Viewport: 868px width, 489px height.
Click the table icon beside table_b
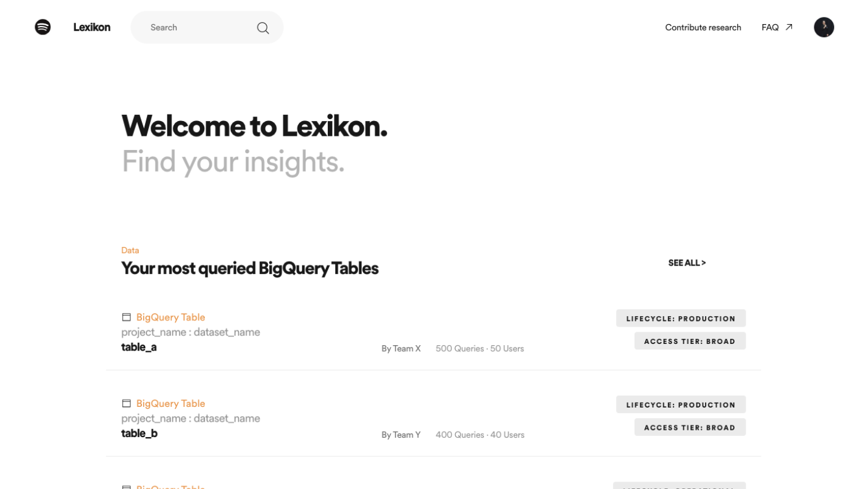(127, 404)
